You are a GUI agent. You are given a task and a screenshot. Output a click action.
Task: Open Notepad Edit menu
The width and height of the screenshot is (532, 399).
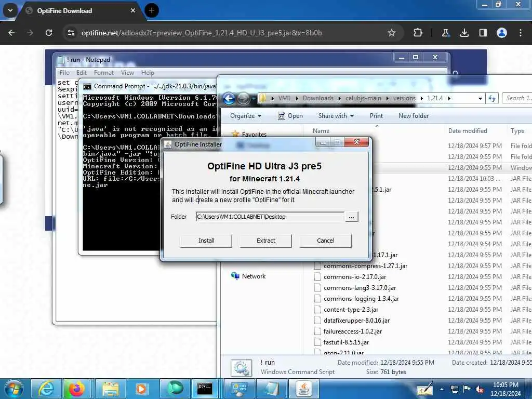click(x=82, y=73)
